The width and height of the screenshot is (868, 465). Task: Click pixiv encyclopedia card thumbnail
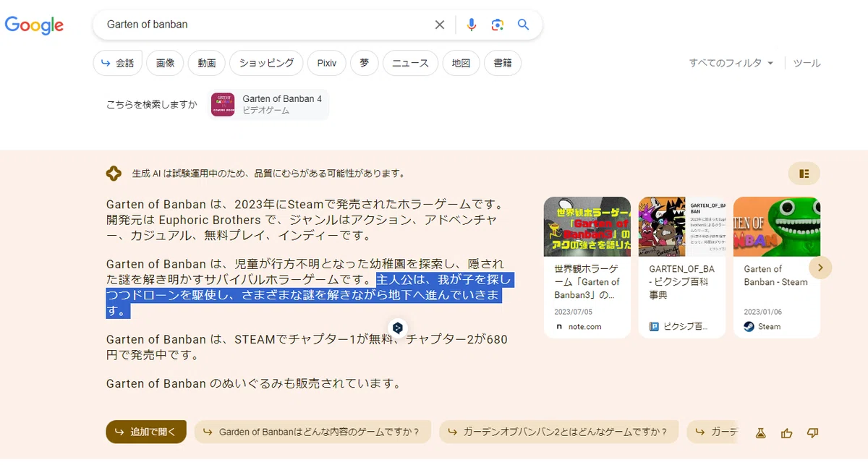(682, 226)
